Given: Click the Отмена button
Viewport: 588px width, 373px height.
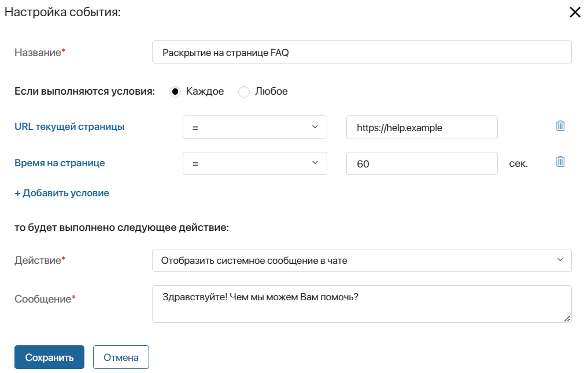Looking at the screenshot, I should (121, 357).
